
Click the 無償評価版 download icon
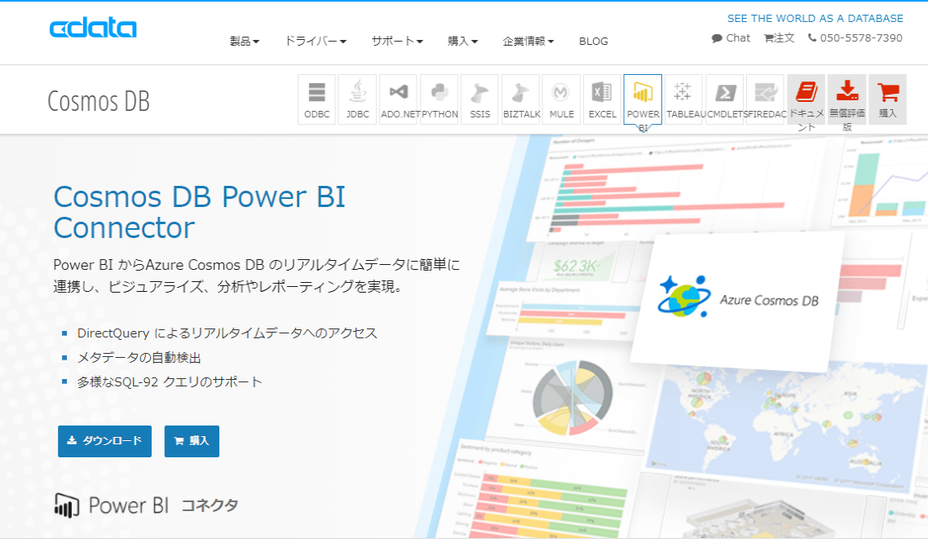[x=847, y=99]
